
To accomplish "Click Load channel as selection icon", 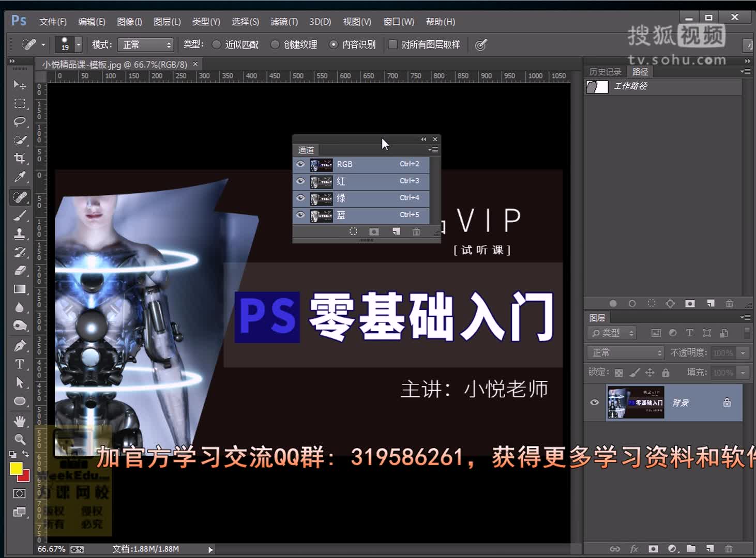I will tap(353, 231).
